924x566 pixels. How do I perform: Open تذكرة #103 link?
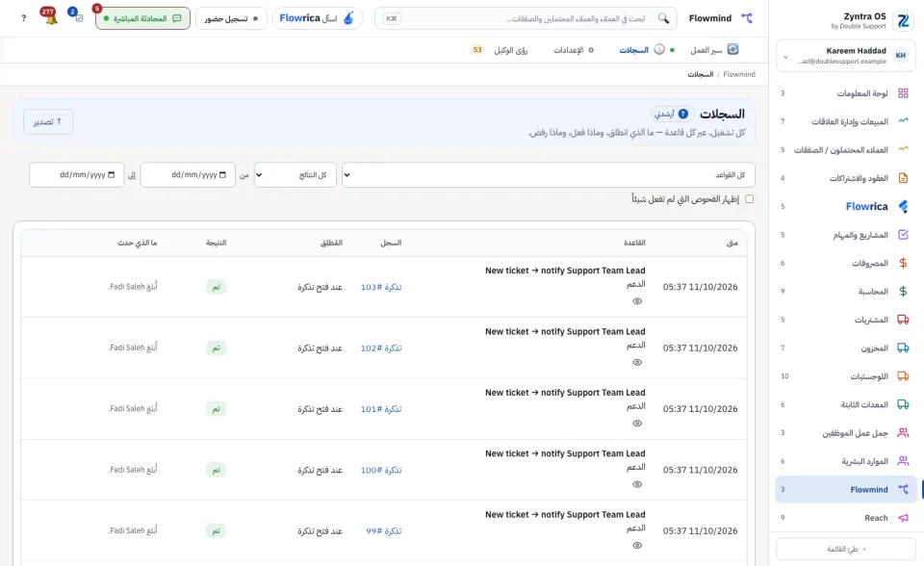point(381,287)
